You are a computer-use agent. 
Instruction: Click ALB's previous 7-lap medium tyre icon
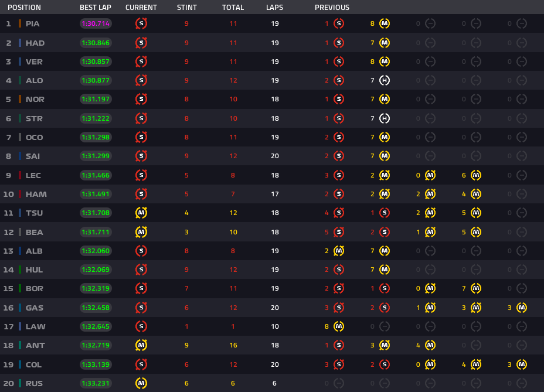[385, 251]
